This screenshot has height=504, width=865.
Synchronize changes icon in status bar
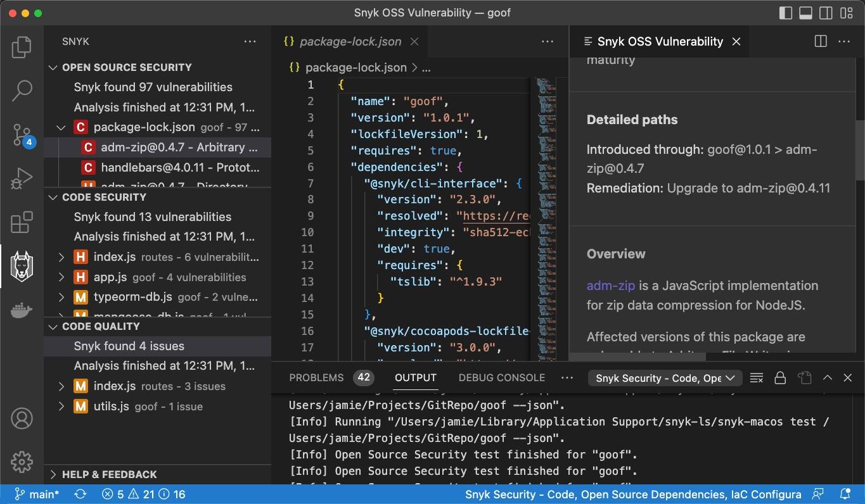point(80,495)
